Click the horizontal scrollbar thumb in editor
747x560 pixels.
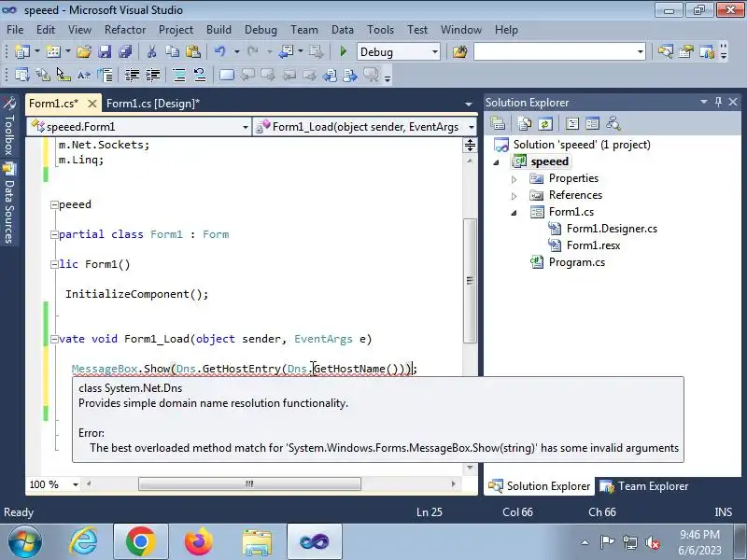click(x=249, y=483)
